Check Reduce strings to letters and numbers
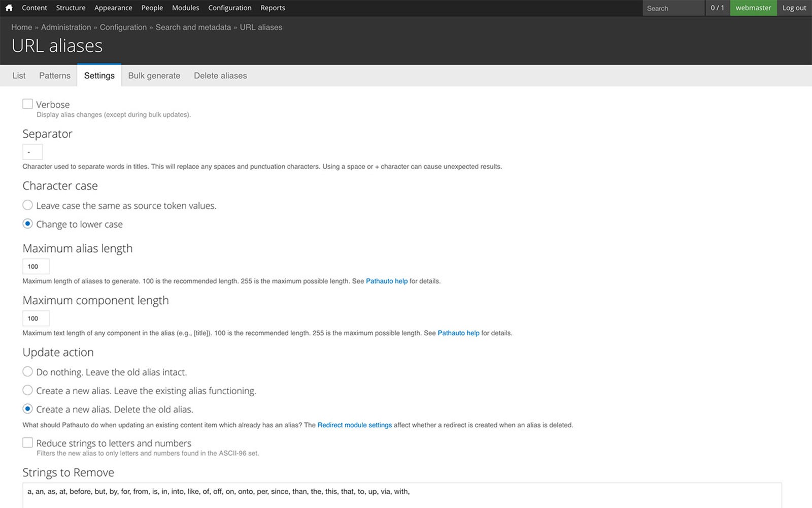Image resolution: width=812 pixels, height=508 pixels. 27,442
